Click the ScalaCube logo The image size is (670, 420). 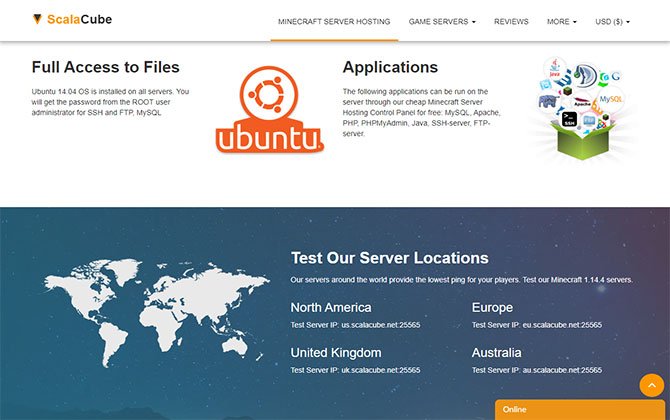(72, 19)
